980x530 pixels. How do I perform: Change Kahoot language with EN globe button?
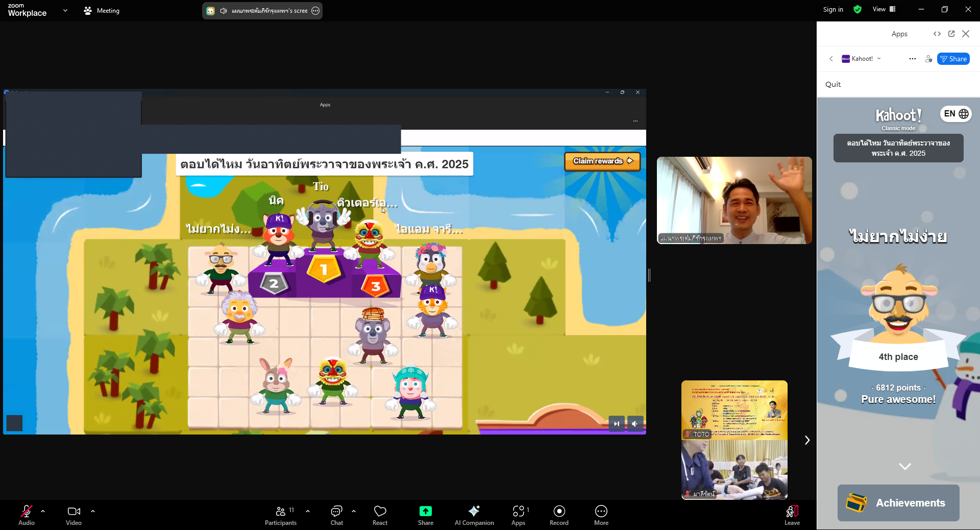[x=956, y=114]
